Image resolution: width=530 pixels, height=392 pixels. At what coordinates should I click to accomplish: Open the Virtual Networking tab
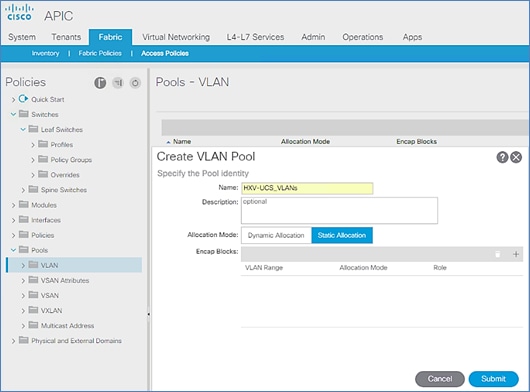pyautogui.click(x=176, y=37)
